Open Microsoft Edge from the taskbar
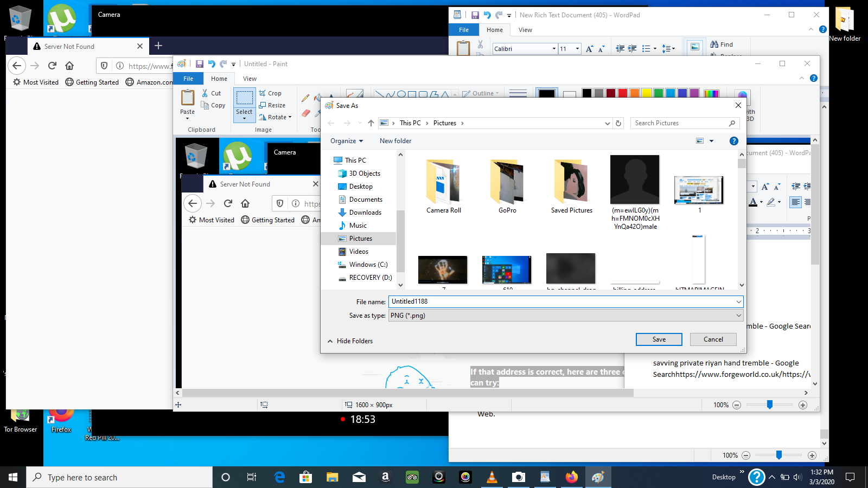This screenshot has height=488, width=868. (x=279, y=477)
